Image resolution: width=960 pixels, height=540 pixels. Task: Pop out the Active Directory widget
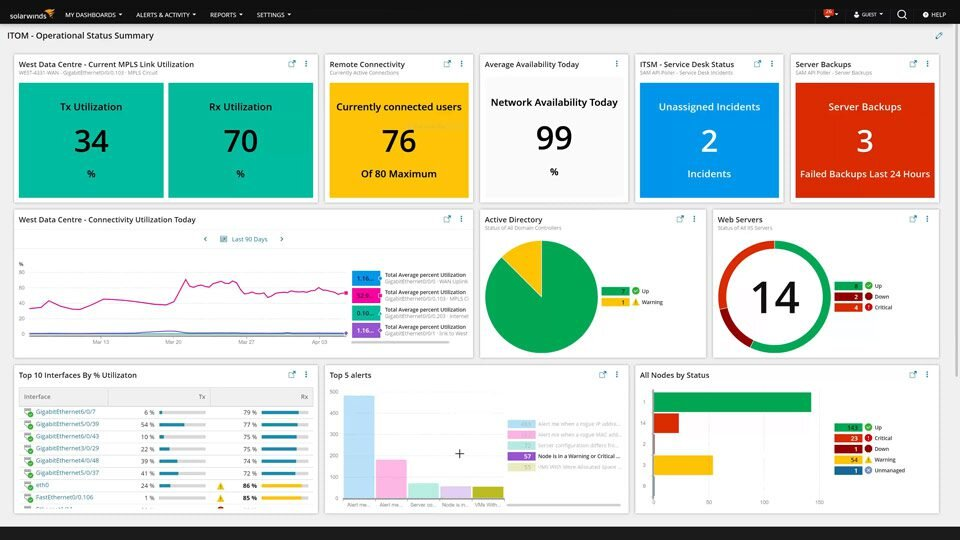(x=680, y=219)
